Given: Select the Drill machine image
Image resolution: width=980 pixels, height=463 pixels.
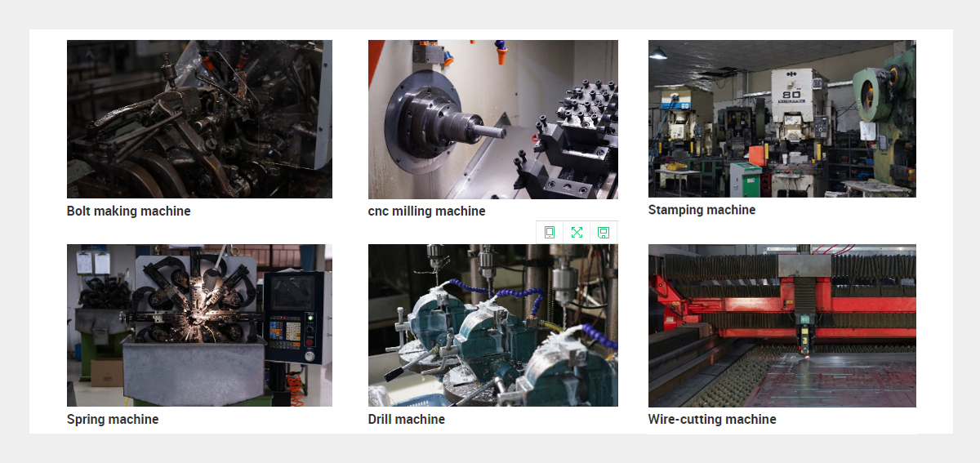Looking at the screenshot, I should pyautogui.click(x=493, y=325).
